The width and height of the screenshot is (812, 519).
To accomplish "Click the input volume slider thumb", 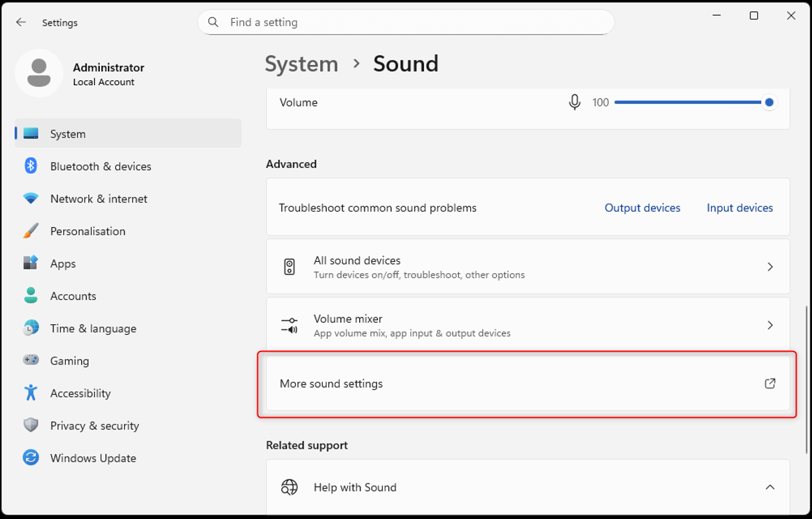I will 769,102.
